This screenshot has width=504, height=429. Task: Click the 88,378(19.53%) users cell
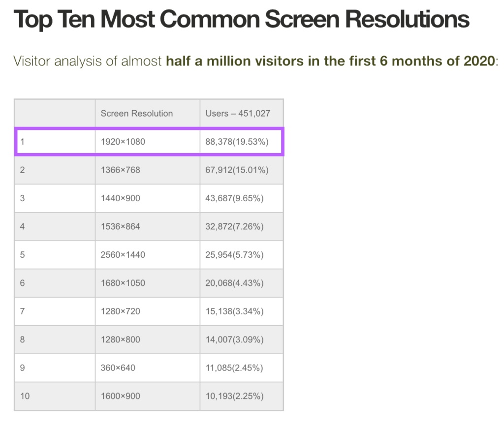pos(237,142)
